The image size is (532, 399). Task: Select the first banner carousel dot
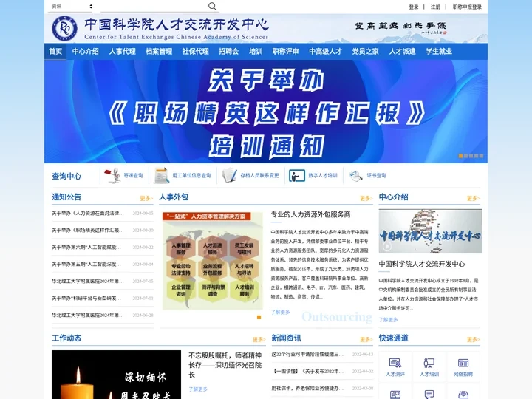(x=460, y=156)
